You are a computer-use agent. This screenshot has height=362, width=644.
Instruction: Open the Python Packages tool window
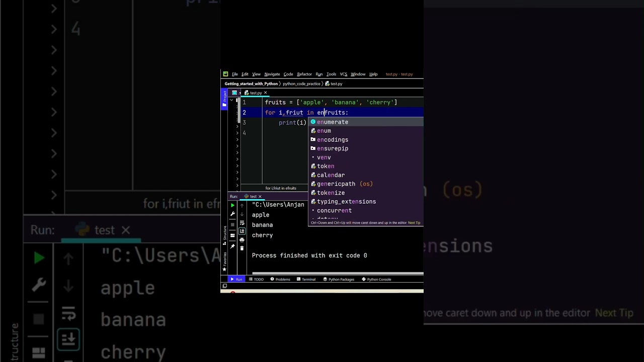point(339,280)
